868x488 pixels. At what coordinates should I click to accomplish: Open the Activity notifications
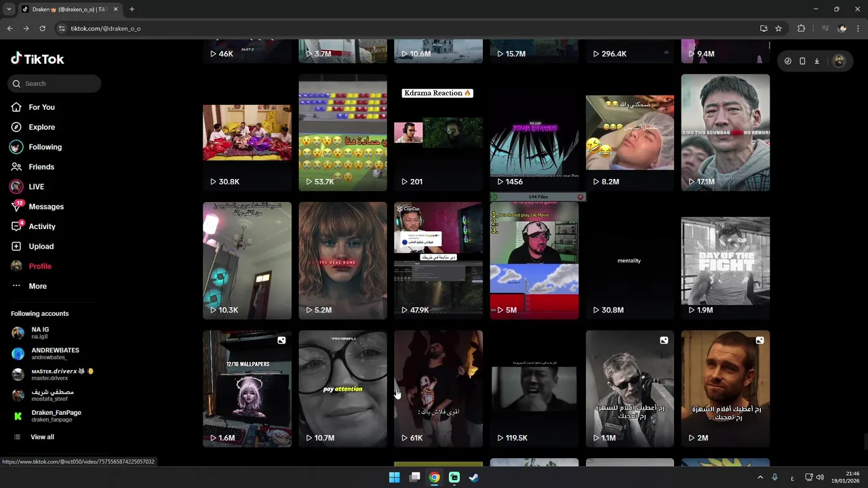(41, 226)
